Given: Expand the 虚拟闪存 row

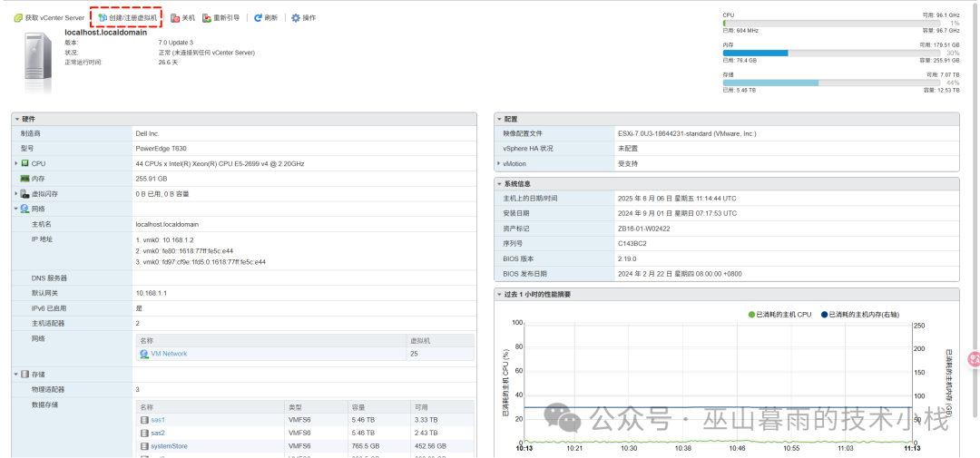Looking at the screenshot, I should [x=16, y=194].
